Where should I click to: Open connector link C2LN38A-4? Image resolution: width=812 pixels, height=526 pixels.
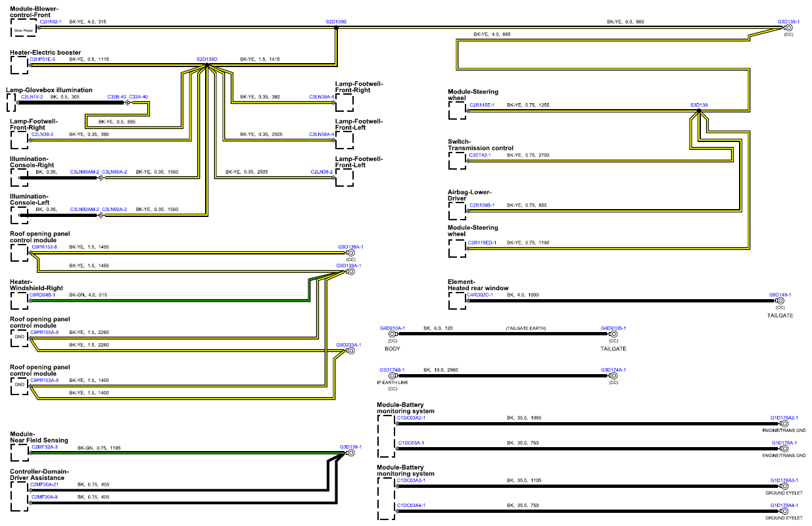tap(322, 134)
